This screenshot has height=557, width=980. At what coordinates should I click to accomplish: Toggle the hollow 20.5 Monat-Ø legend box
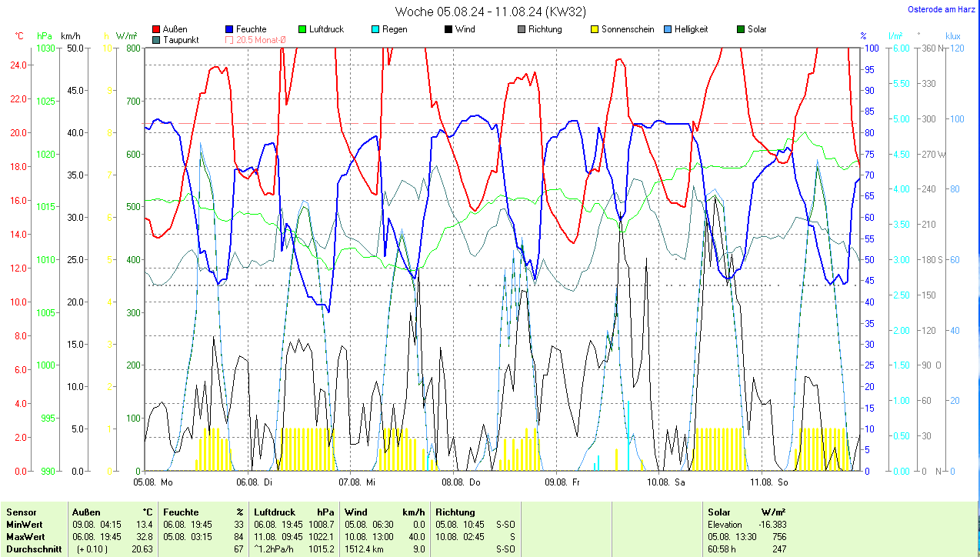click(x=229, y=40)
